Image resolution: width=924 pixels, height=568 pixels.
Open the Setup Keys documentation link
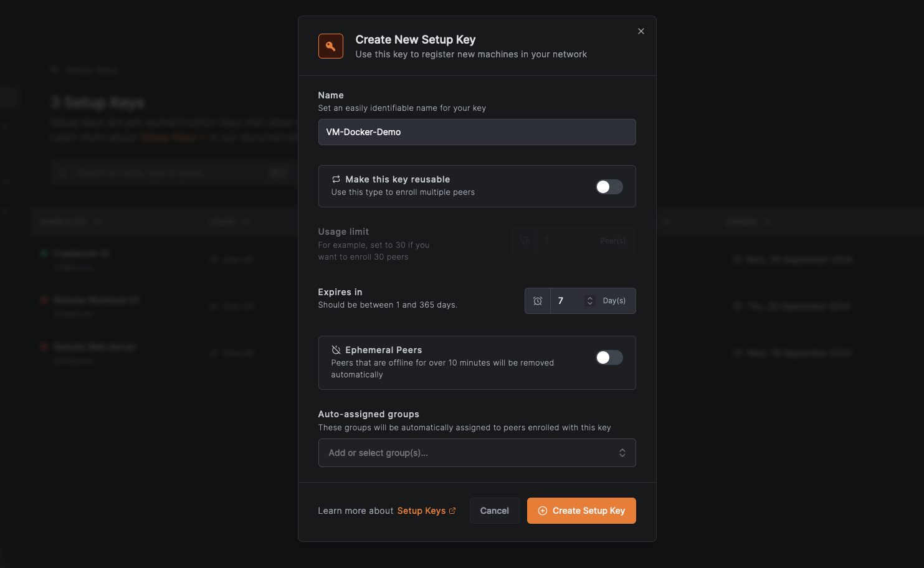tap(422, 510)
